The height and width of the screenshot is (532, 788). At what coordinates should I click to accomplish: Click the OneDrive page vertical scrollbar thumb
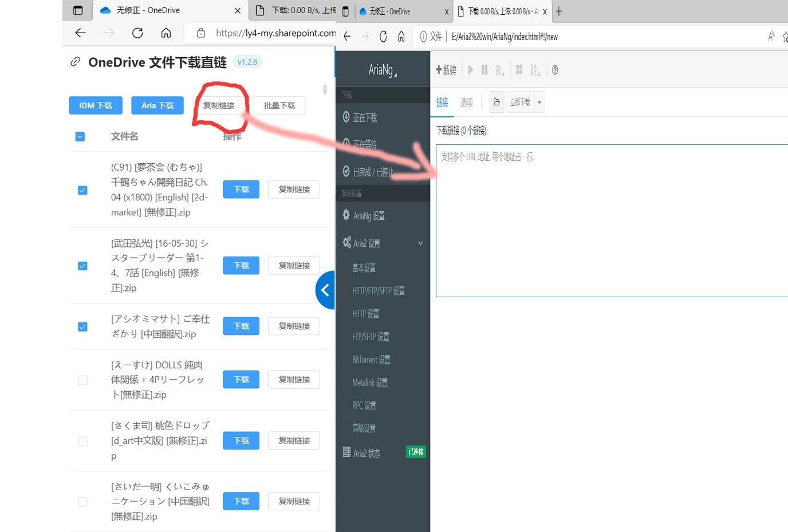[325, 89]
